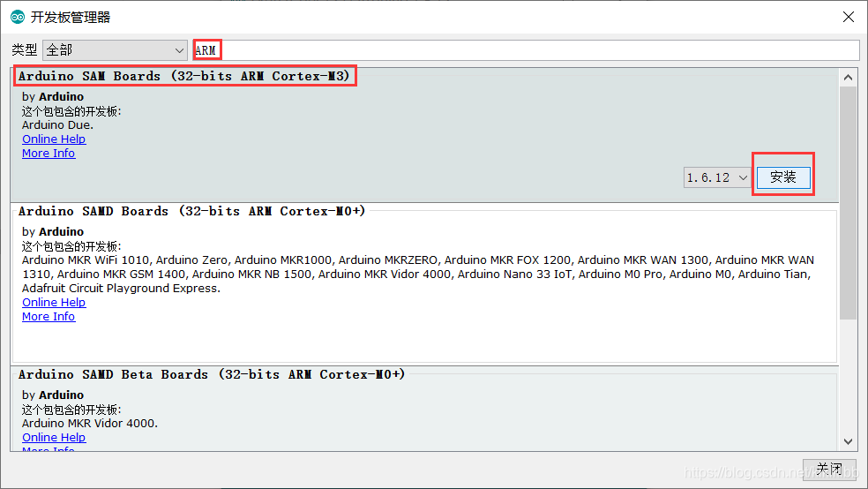Select Arduino SAM Boards package title

184,77
